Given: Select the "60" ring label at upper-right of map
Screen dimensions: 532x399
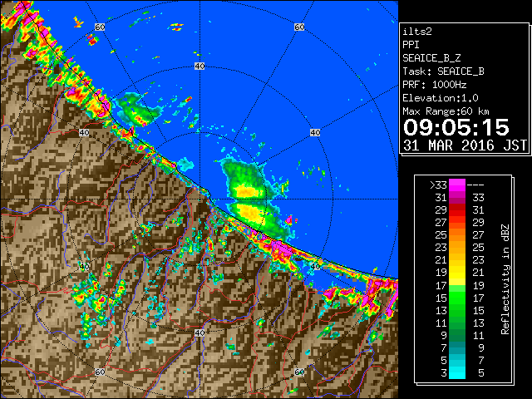Looking at the screenshot, I should pos(299,27).
